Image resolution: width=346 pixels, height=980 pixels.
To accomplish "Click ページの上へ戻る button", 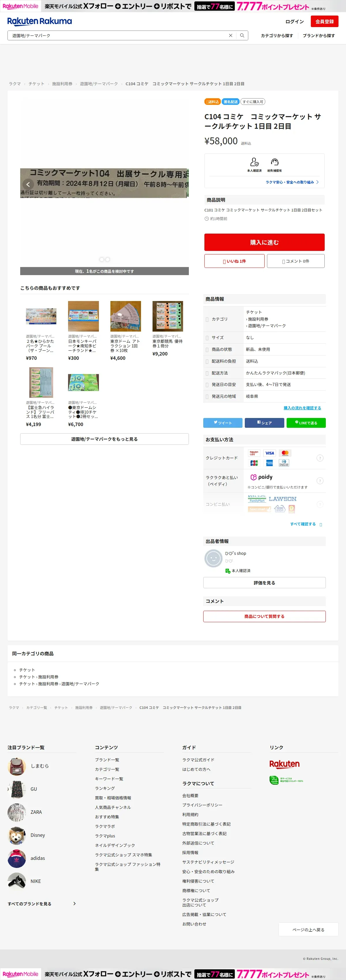I will click(308, 929).
